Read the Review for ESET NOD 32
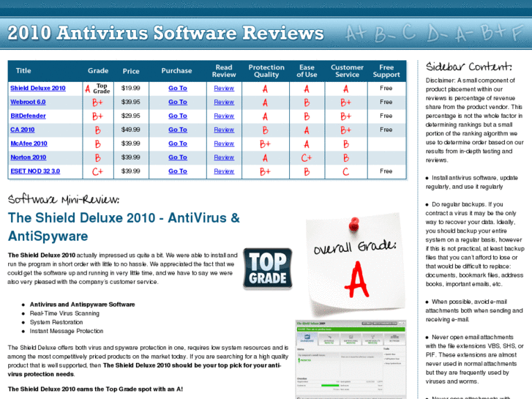 [x=224, y=171]
